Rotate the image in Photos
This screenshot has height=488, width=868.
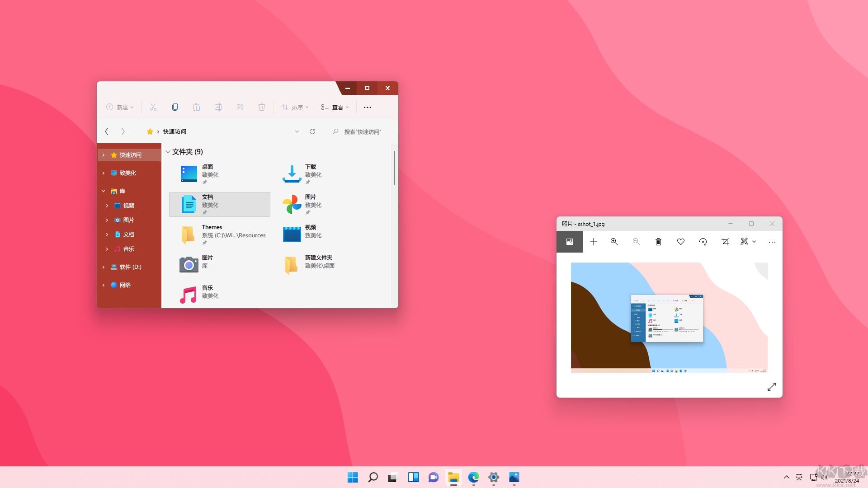point(703,242)
